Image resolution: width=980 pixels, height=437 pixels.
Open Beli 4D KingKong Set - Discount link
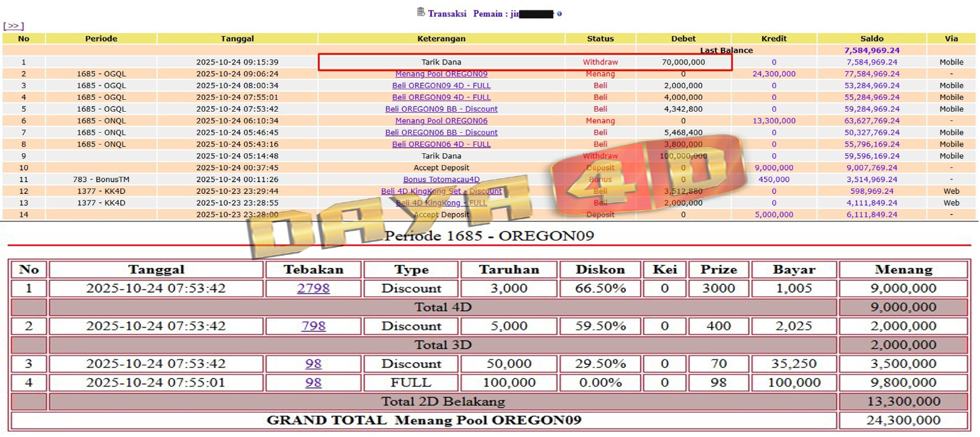tap(441, 191)
